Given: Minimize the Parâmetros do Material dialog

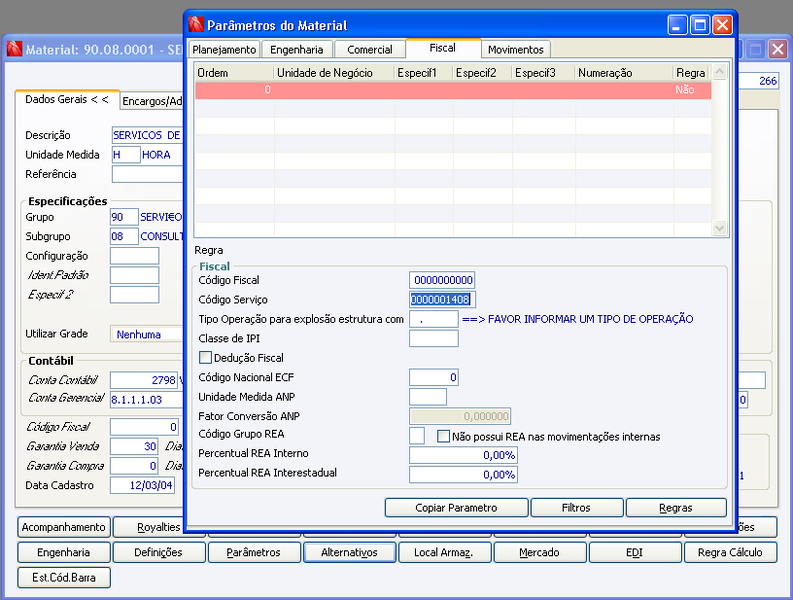Looking at the screenshot, I should 677,25.
